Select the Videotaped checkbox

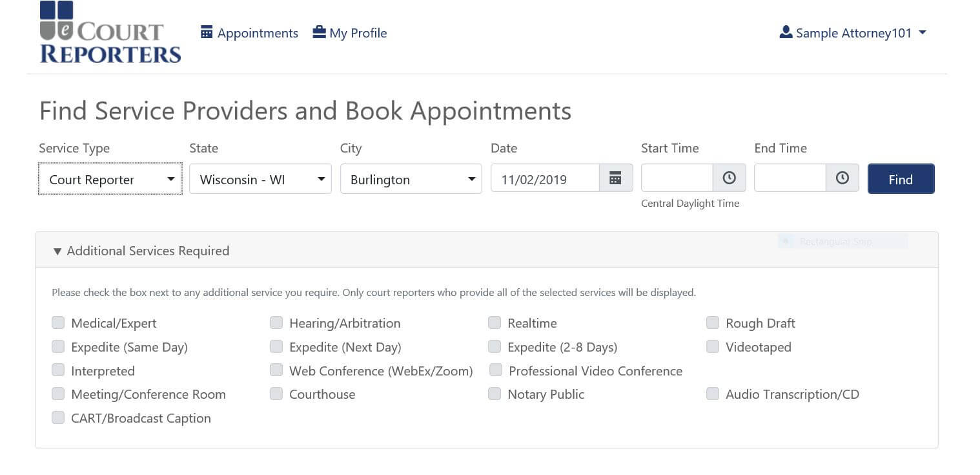[713, 346]
